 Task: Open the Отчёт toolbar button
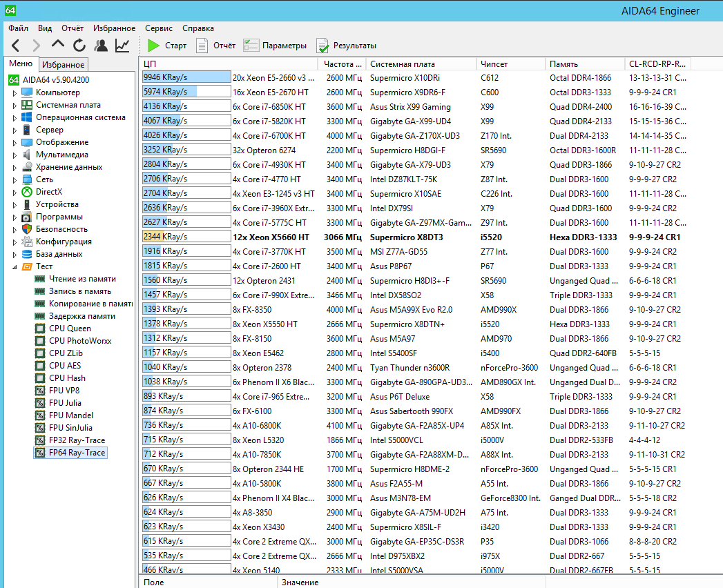point(215,45)
